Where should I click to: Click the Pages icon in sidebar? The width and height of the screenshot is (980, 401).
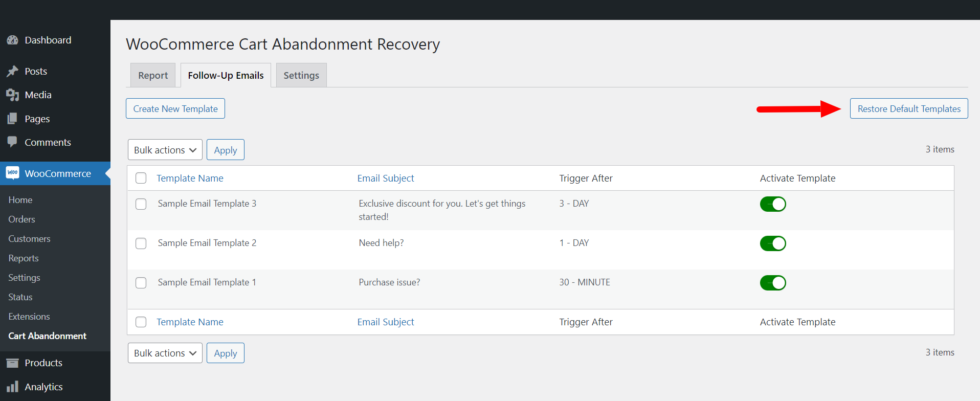pyautogui.click(x=13, y=119)
